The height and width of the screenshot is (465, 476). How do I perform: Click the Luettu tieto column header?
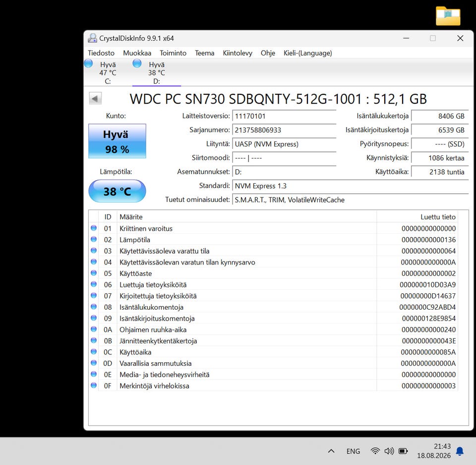[417, 217]
